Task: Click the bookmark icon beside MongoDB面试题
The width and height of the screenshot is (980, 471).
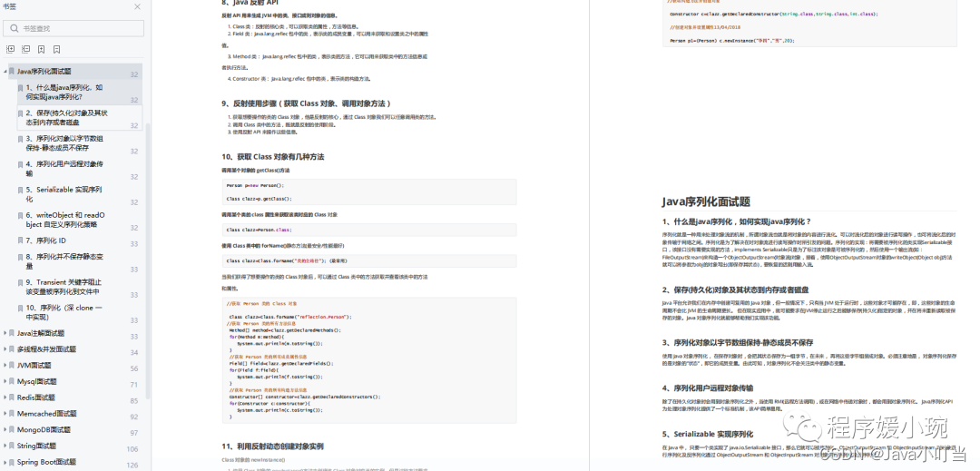Action: [13, 430]
